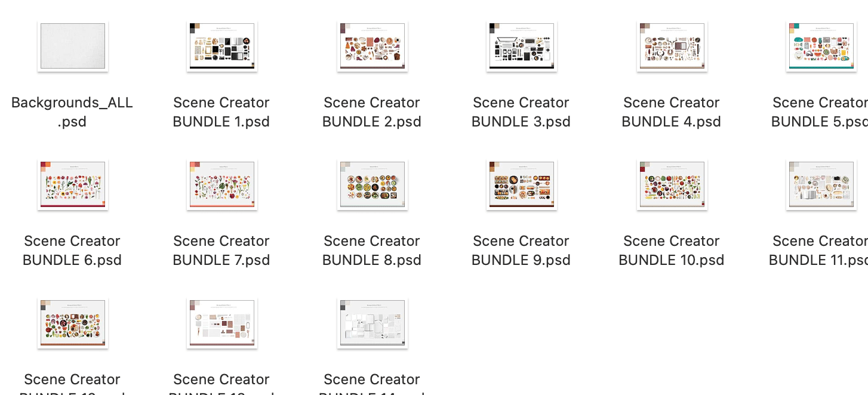
Task: Click the Scene Creator BUNDLE 8.psd filename text
Action: point(372,251)
